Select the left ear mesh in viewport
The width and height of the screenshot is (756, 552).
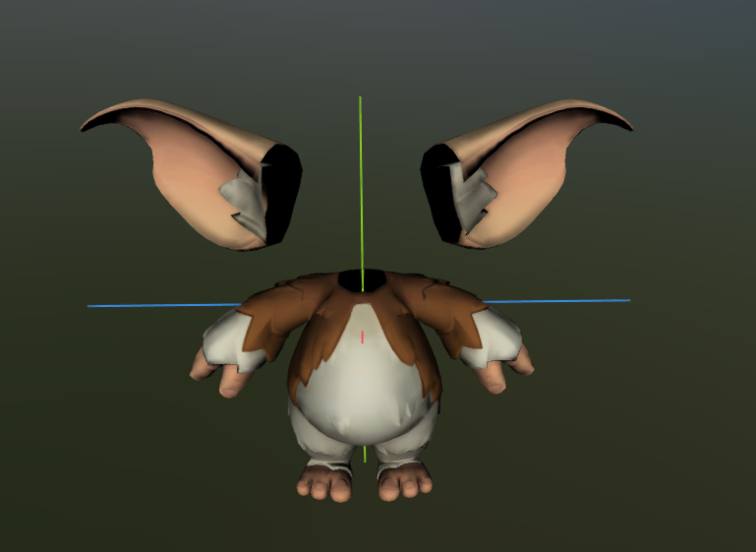tap(193, 175)
